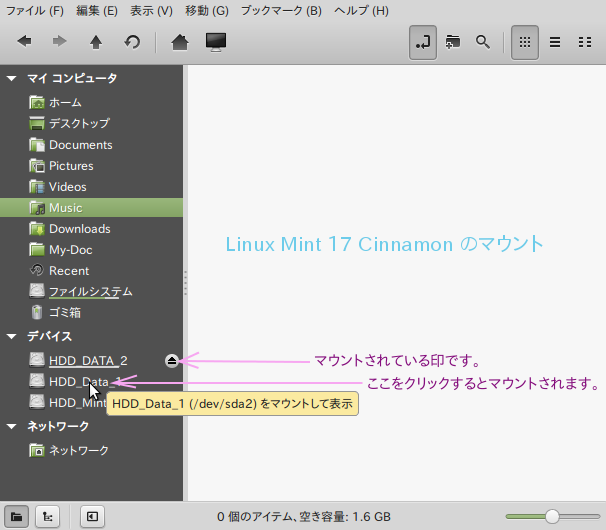Open Pictures in the sidebar
The image size is (606, 530).
[91, 166]
